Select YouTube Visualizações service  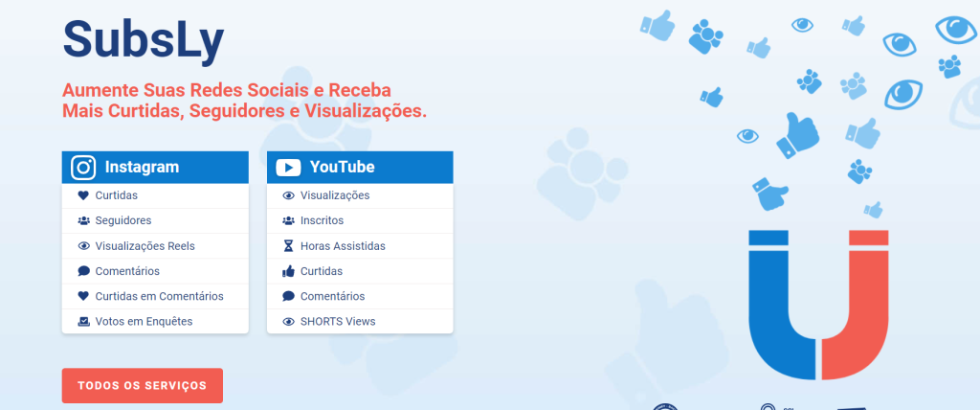tap(360, 195)
